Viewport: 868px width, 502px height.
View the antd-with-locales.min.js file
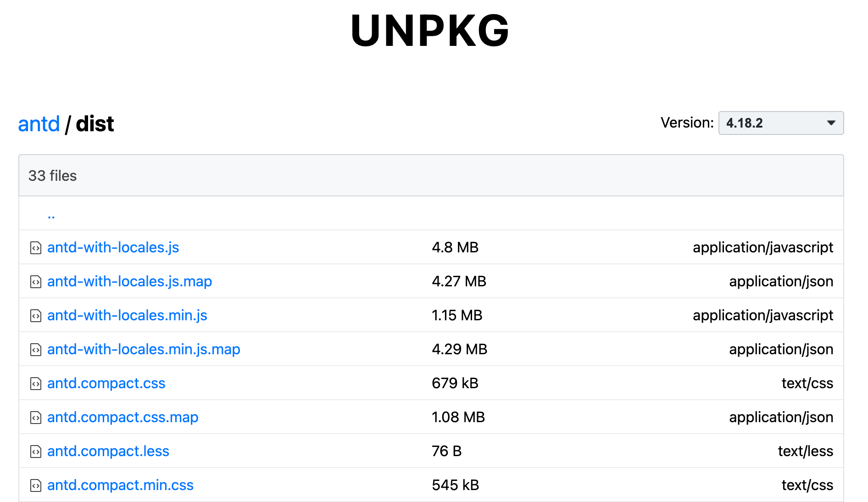coord(127,315)
